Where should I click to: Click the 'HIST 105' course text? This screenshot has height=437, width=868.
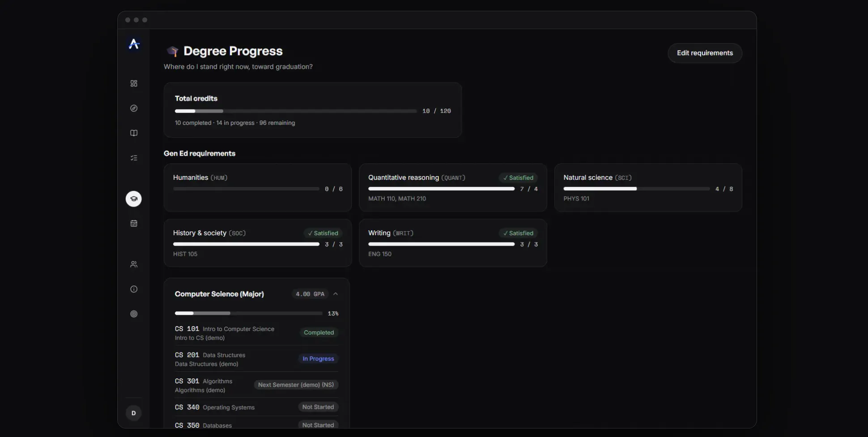pos(185,254)
